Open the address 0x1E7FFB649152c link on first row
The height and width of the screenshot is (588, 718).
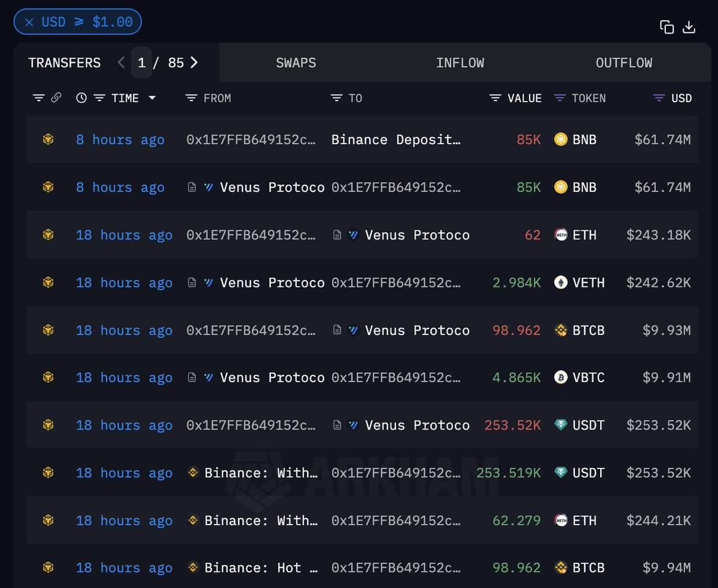pos(250,139)
